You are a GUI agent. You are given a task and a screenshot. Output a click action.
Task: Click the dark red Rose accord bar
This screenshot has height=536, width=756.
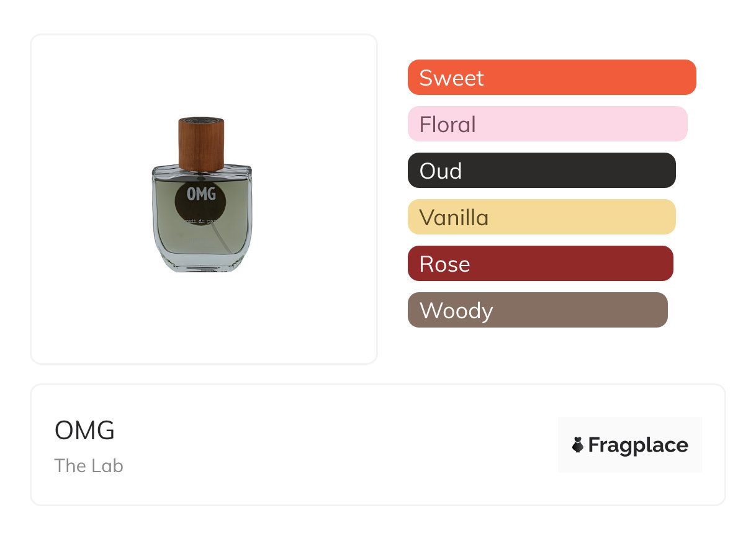tap(540, 264)
